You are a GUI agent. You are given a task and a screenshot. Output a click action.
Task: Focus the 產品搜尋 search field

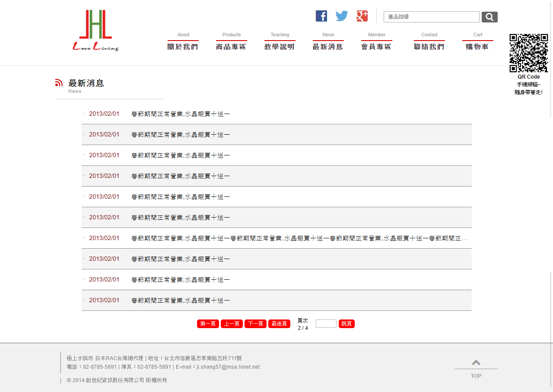(x=432, y=17)
